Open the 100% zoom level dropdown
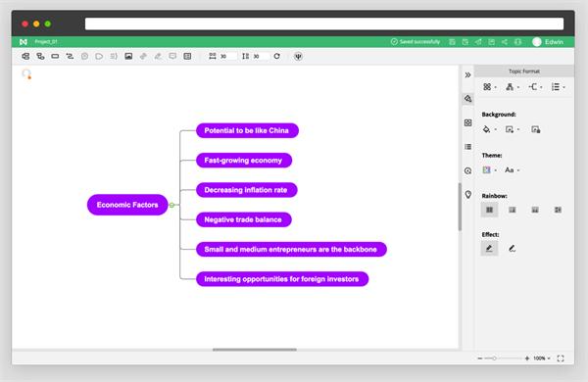The image size is (588, 382). (542, 358)
